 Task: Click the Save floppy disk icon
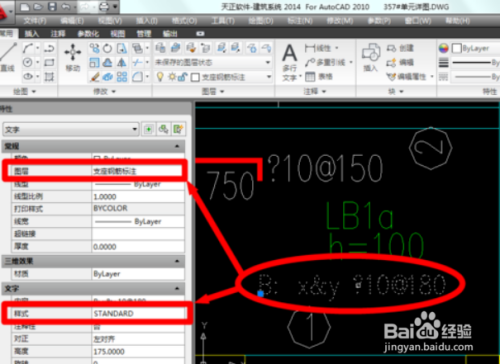52,7
